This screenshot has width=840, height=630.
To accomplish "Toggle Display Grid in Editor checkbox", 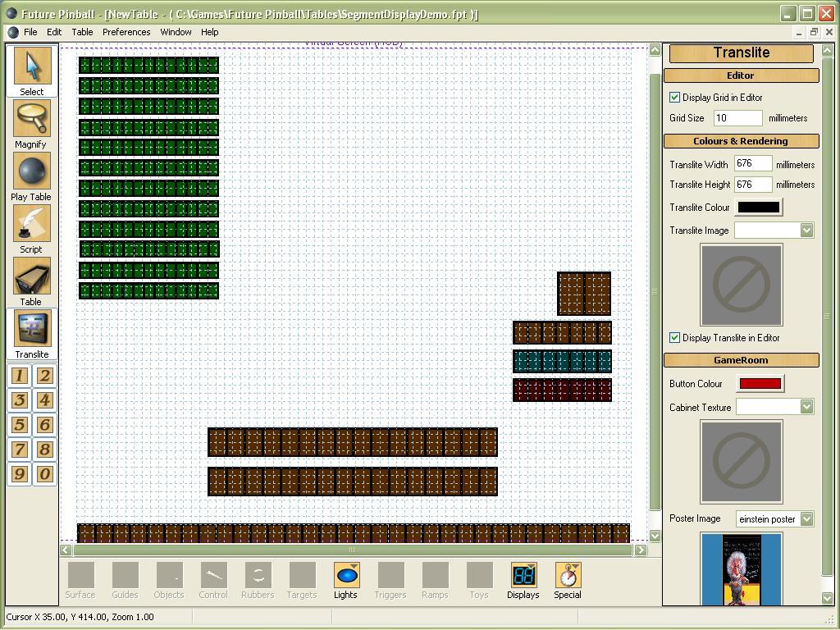I will tap(674, 98).
